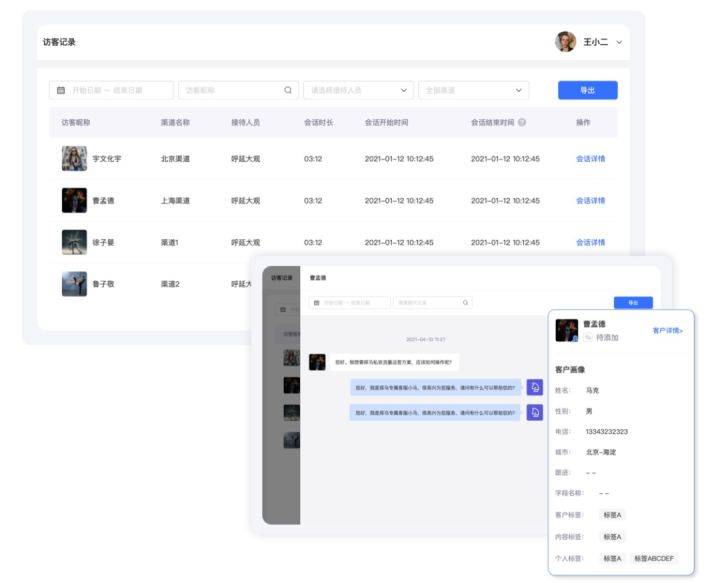Click the search magnifier in visitor nickname field
This screenshot has height=583, width=720.
288,90
